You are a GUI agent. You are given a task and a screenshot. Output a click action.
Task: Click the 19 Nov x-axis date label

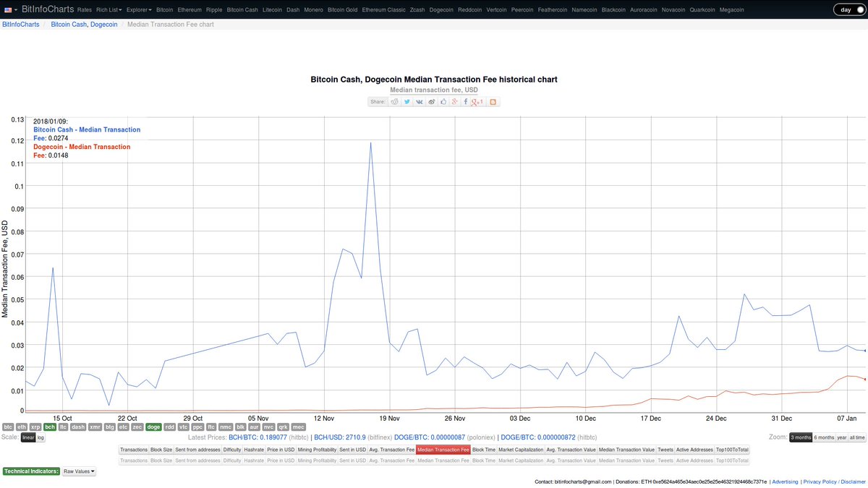pos(389,418)
